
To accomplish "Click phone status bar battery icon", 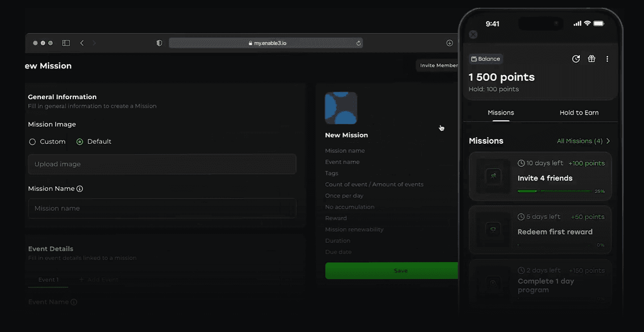I will coord(599,23).
